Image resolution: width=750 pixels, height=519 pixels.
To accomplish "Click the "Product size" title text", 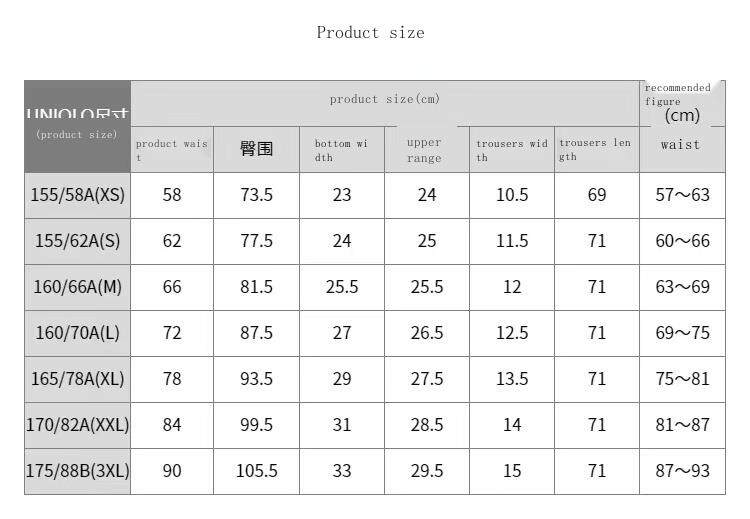I will click(x=370, y=33).
